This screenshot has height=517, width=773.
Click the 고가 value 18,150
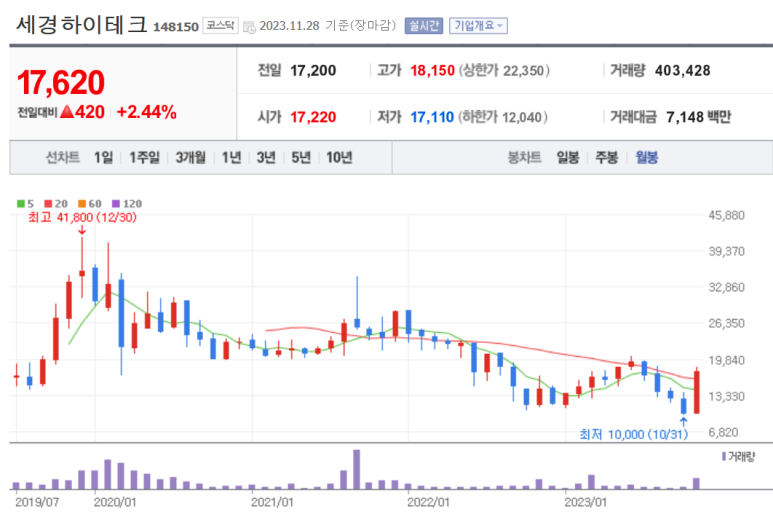pos(432,70)
